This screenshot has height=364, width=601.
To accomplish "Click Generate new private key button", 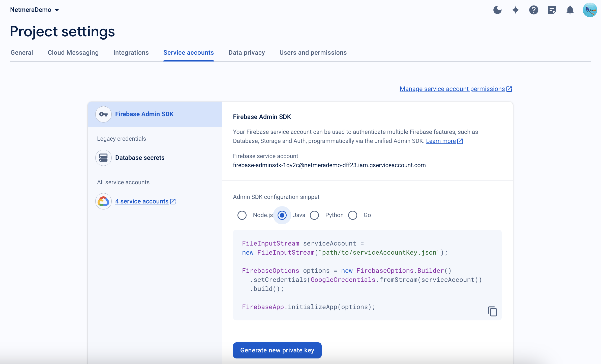I will point(277,350).
